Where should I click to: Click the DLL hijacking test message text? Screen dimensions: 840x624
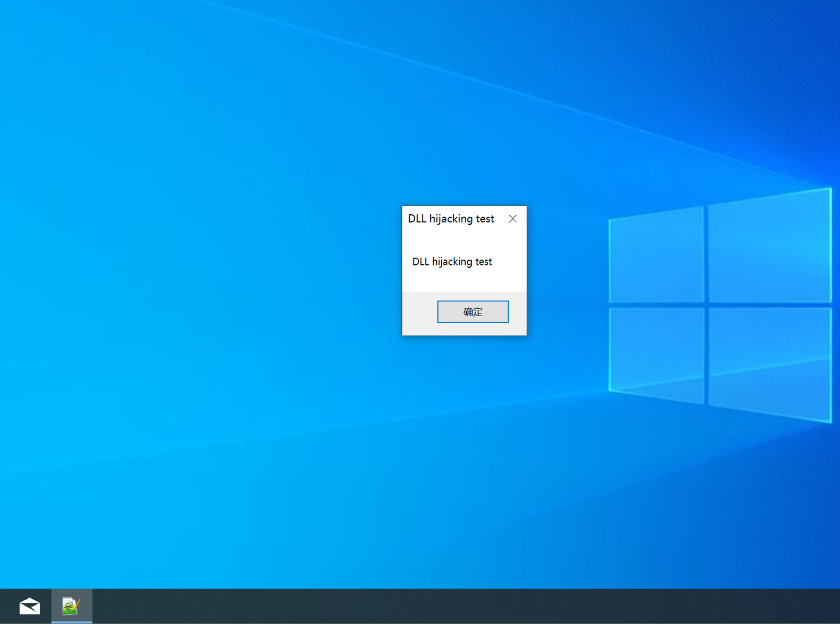452,261
